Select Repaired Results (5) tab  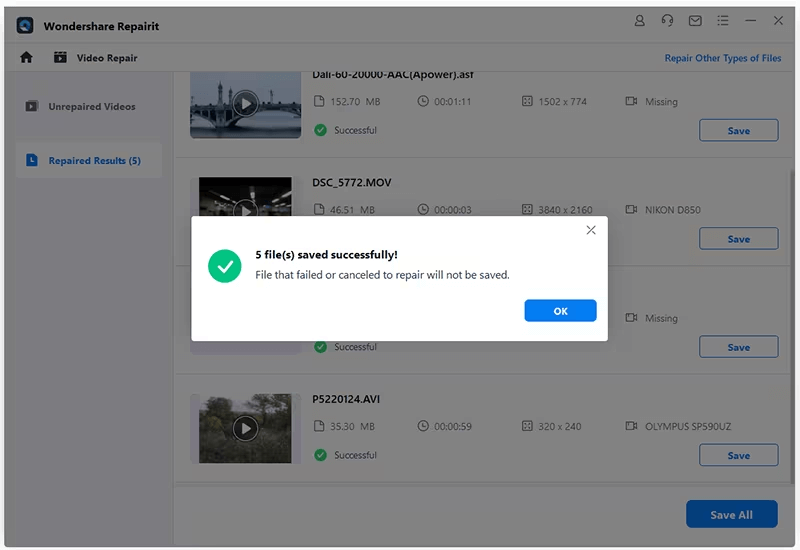[94, 160]
